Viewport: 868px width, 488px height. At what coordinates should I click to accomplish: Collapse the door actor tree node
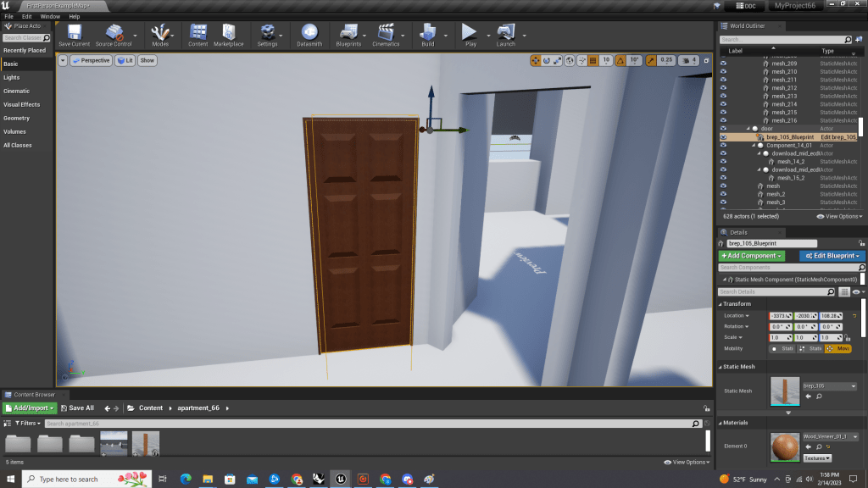(748, 129)
